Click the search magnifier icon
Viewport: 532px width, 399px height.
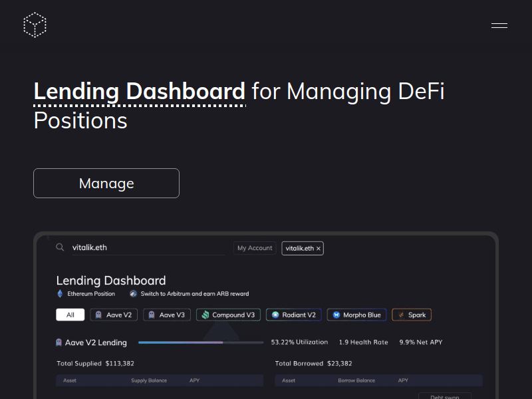pos(60,247)
